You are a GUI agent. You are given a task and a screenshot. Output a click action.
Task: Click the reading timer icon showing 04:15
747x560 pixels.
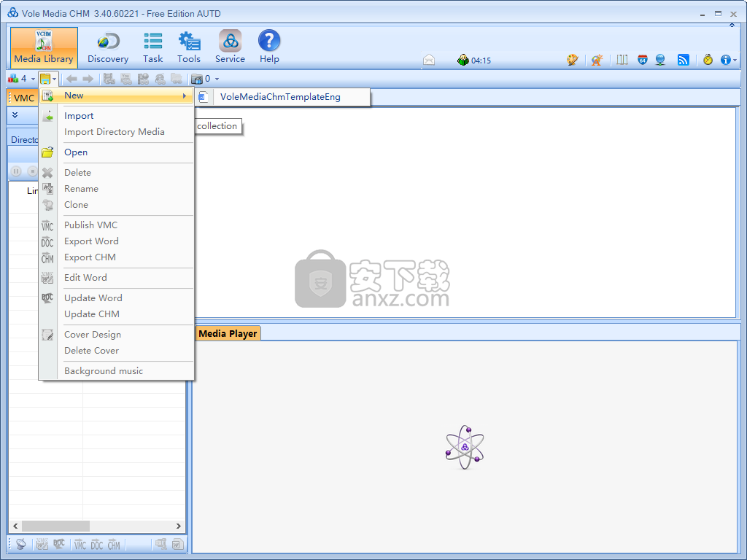[x=474, y=60]
